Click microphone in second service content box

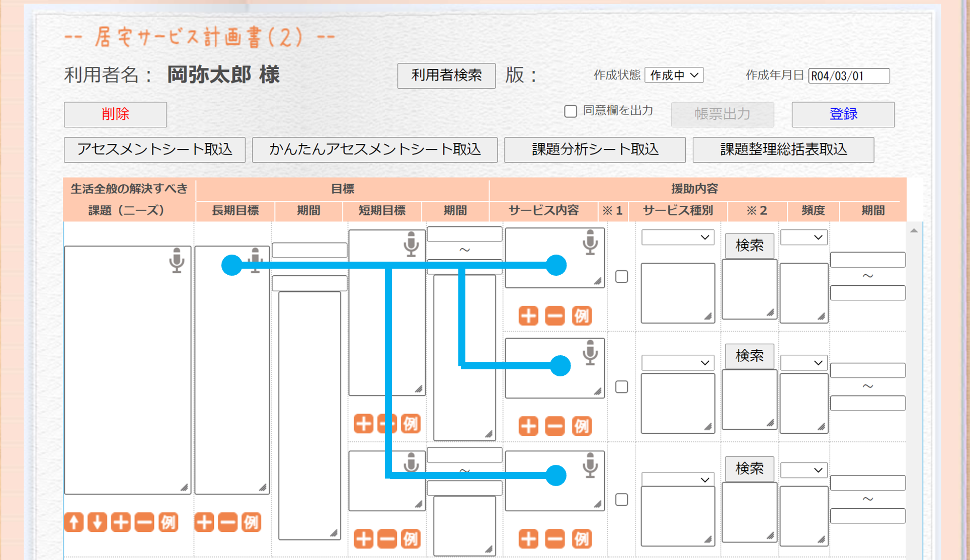pyautogui.click(x=590, y=353)
